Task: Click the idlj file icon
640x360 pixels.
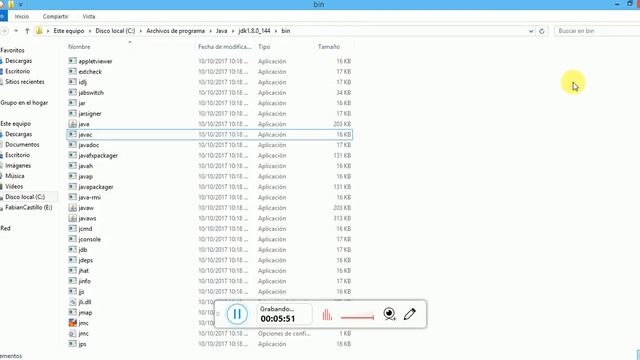Action: [x=73, y=82]
